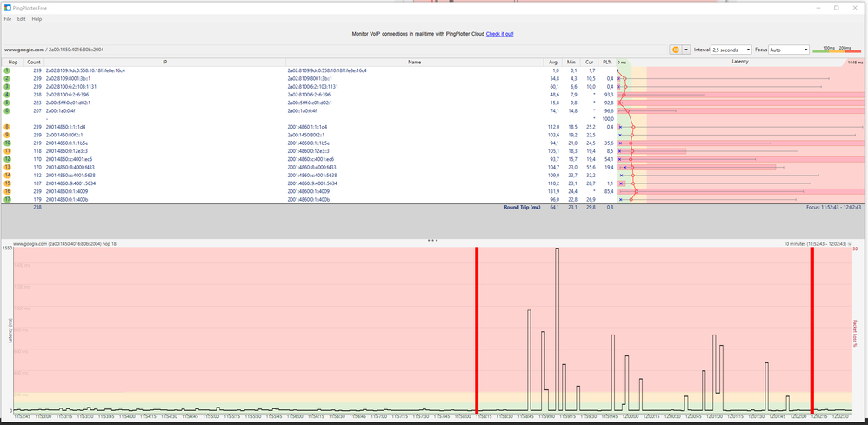Click the Min column header
The image size is (868, 425).
(x=571, y=62)
